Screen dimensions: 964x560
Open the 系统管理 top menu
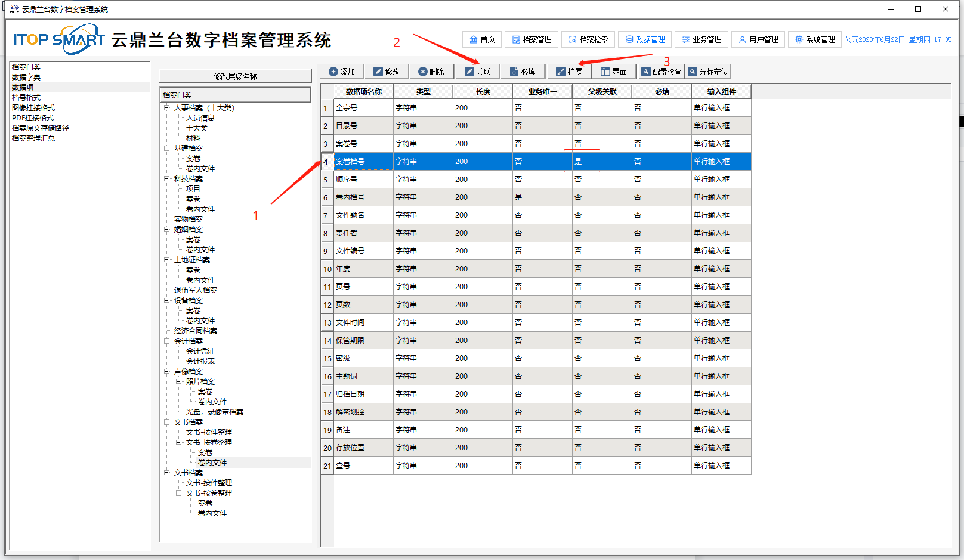pos(815,39)
